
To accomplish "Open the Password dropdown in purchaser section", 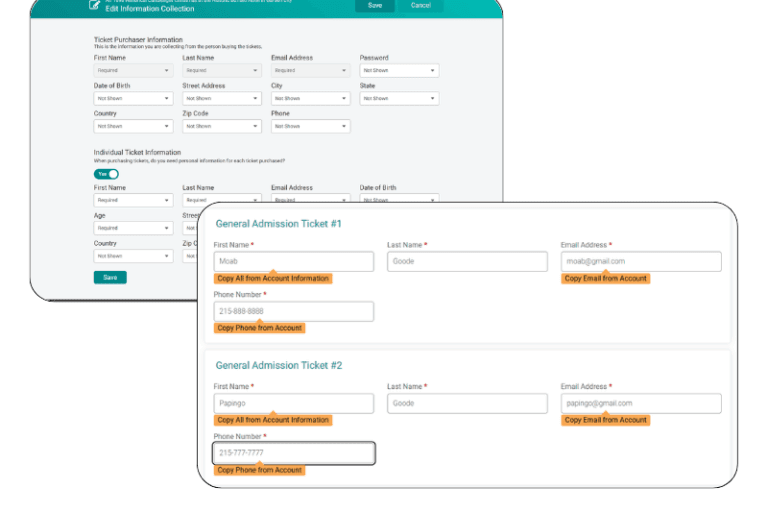I will pyautogui.click(x=398, y=71).
